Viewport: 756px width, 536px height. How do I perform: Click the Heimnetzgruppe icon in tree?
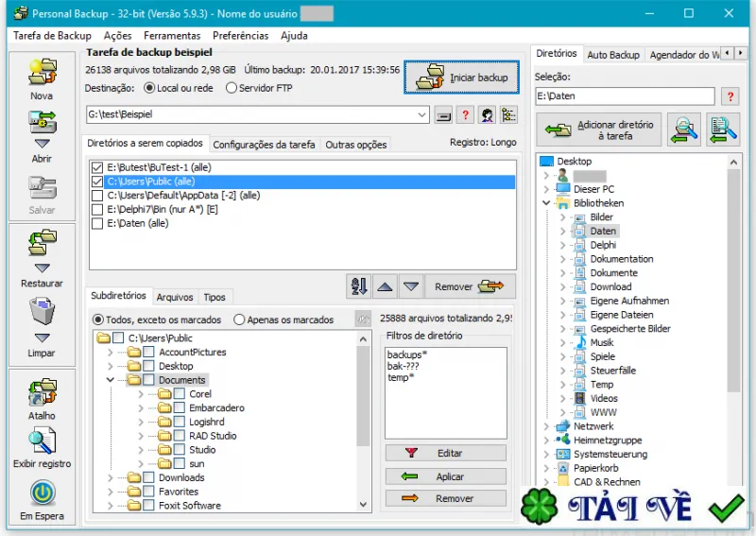[x=562, y=440]
